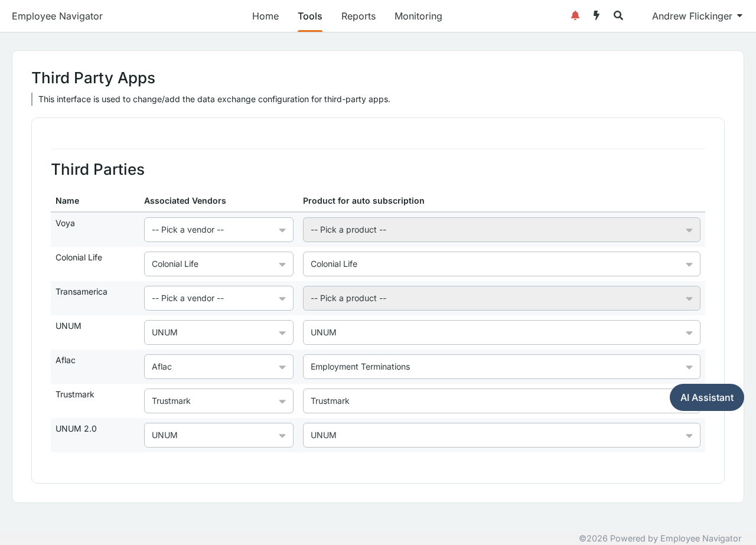Open the product dropdown for Voya
Screen dimensions: 756x545
pos(501,230)
